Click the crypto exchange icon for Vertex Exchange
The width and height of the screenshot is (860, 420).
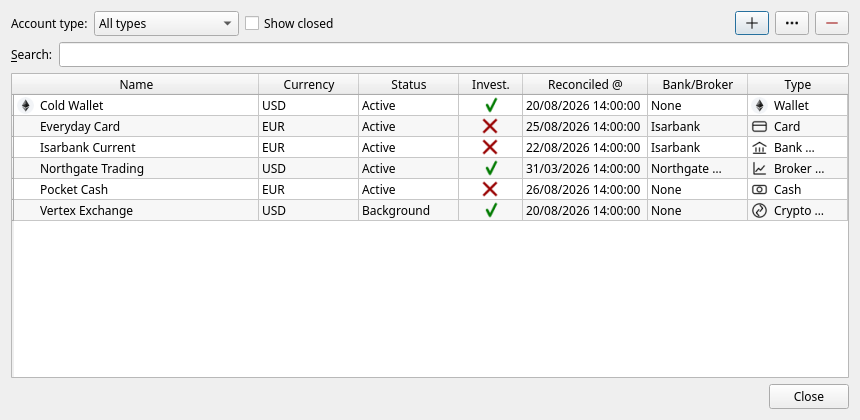tap(759, 211)
